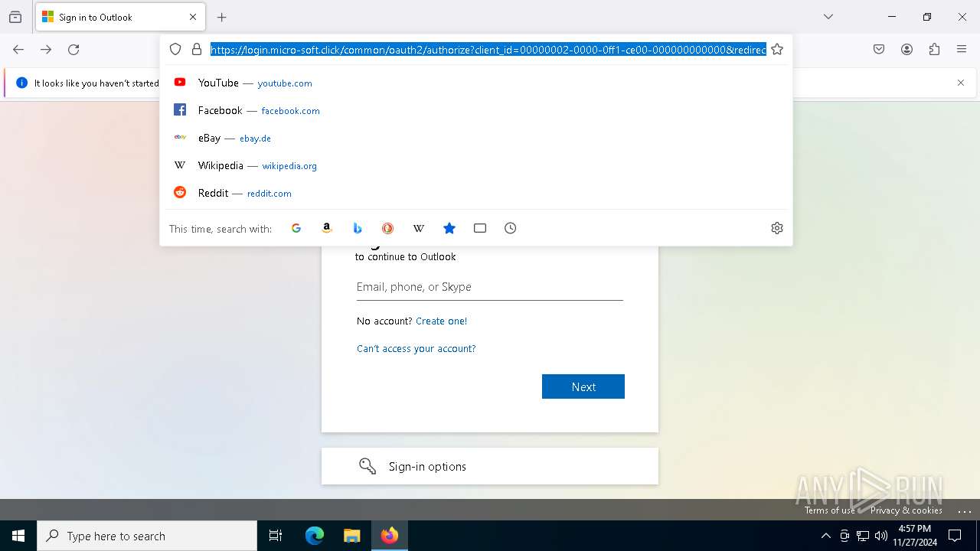Image resolution: width=980 pixels, height=551 pixels.
Task: View site security via padlock icon
Action: 197,49
